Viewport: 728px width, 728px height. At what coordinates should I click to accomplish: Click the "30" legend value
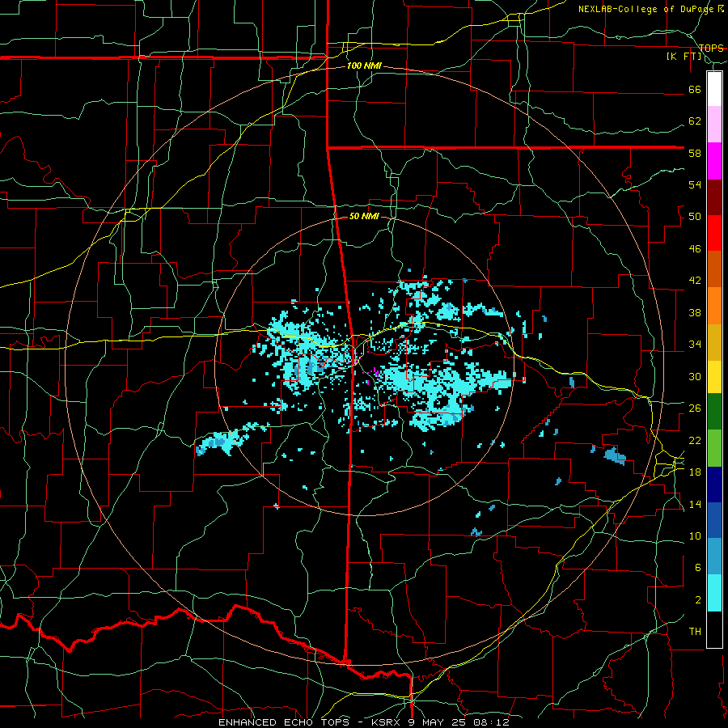tap(695, 376)
